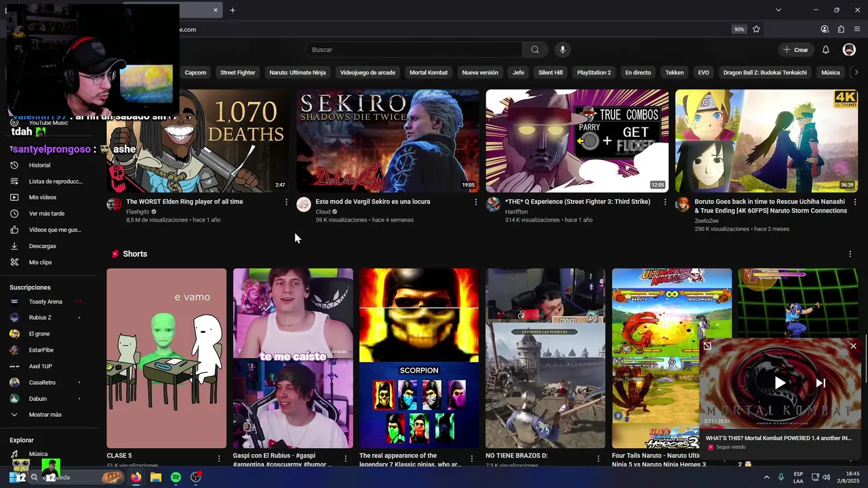This screenshot has height=488, width=868.
Task: Close the miniplayer
Action: coord(853,346)
